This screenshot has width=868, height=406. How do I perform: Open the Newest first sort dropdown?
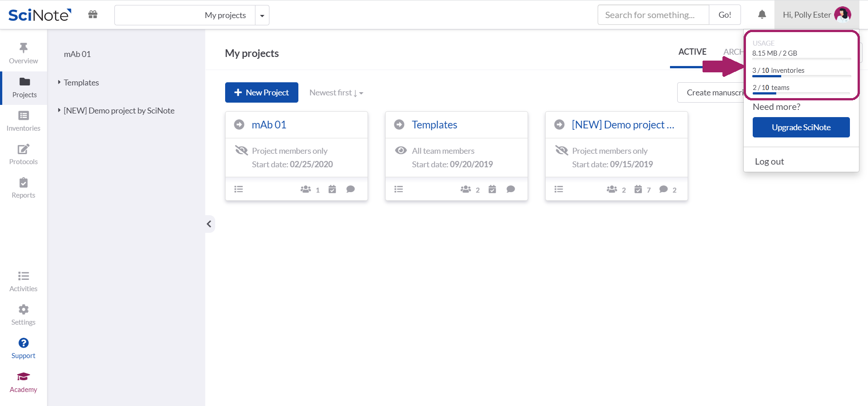336,93
